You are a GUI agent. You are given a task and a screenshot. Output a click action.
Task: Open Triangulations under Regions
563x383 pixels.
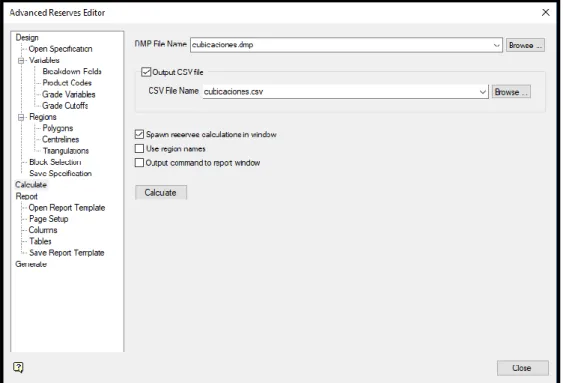(66, 151)
